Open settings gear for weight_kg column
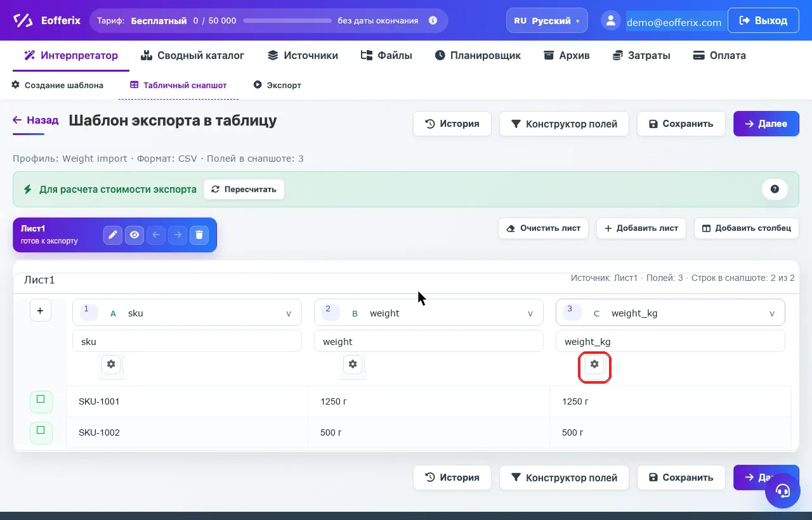The height and width of the screenshot is (520, 812). tap(594, 364)
